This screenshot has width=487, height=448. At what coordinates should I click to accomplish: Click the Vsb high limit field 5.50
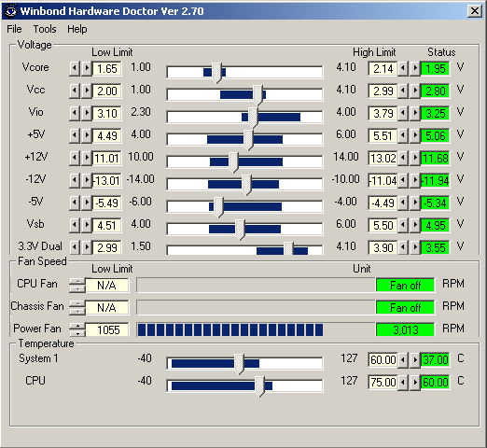383,225
